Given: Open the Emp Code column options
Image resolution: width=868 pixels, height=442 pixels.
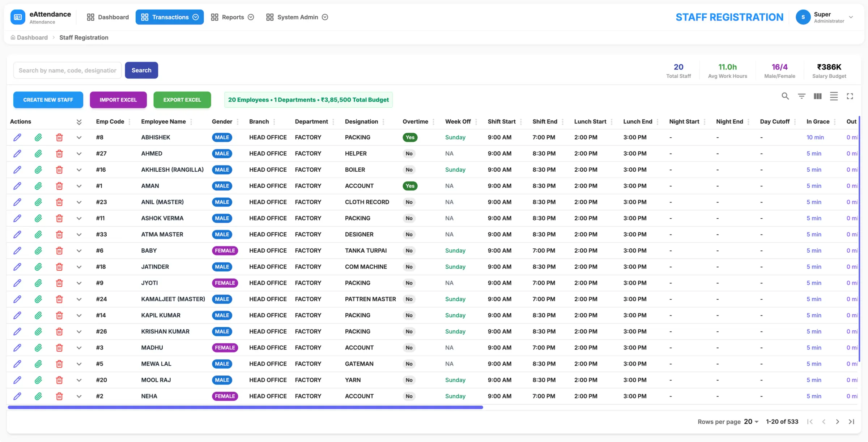Looking at the screenshot, I should pos(129,122).
